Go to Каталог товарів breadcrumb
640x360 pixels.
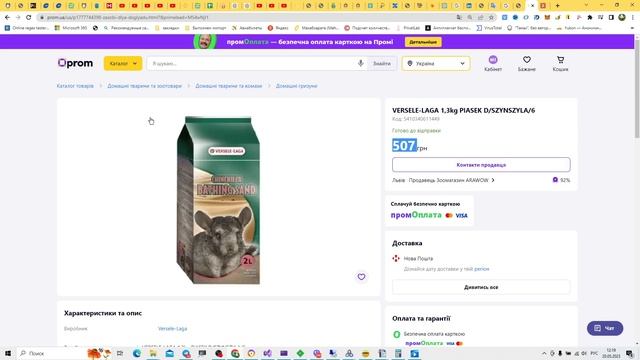75,86
